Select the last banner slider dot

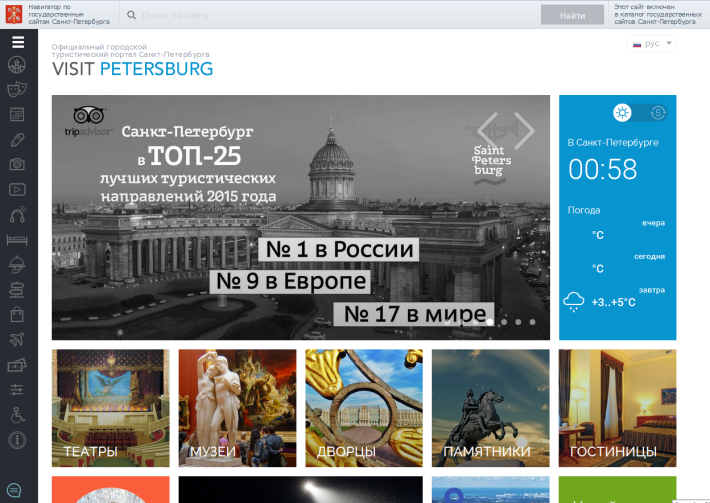coord(532,322)
